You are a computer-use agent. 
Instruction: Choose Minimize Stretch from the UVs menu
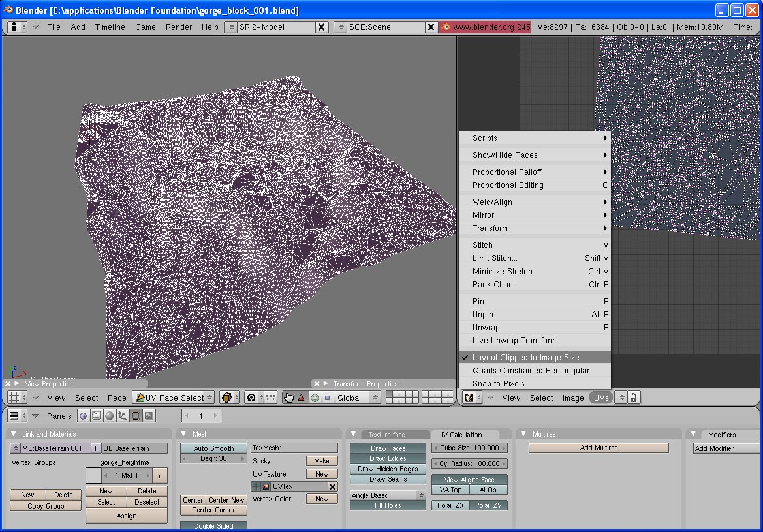[502, 272]
